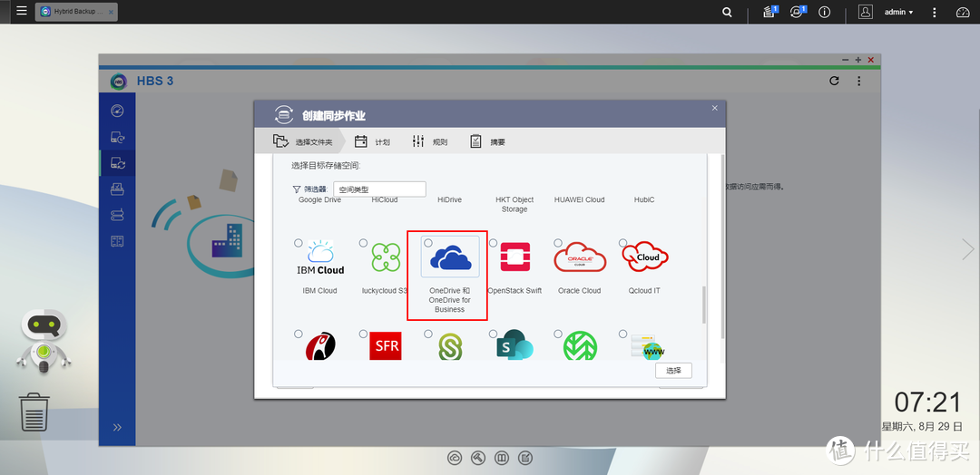Close the Hybrid Backup taskbar tab
This screenshot has width=980, height=475.
pos(112,12)
